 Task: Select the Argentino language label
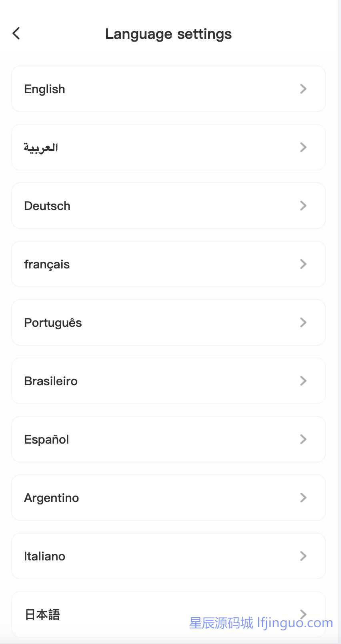coord(52,498)
